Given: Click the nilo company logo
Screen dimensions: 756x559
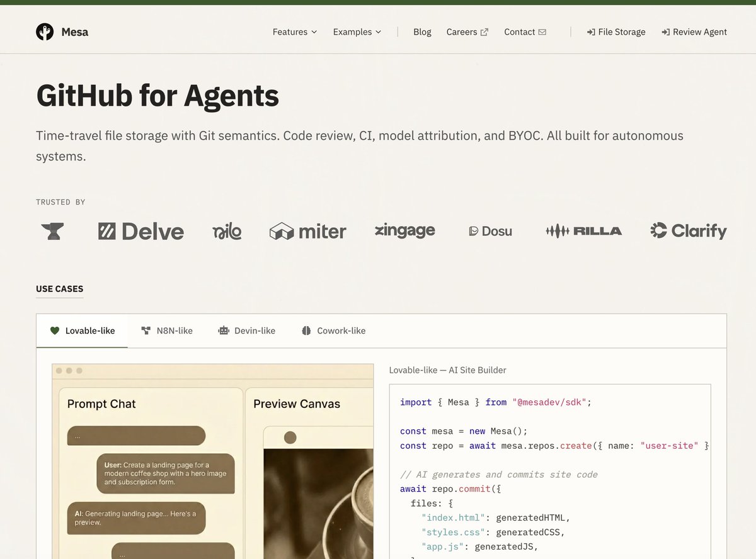Looking at the screenshot, I should [227, 231].
